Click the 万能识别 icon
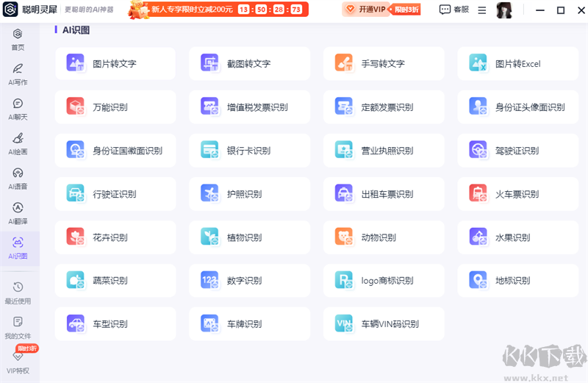588x383 pixels. (x=76, y=107)
